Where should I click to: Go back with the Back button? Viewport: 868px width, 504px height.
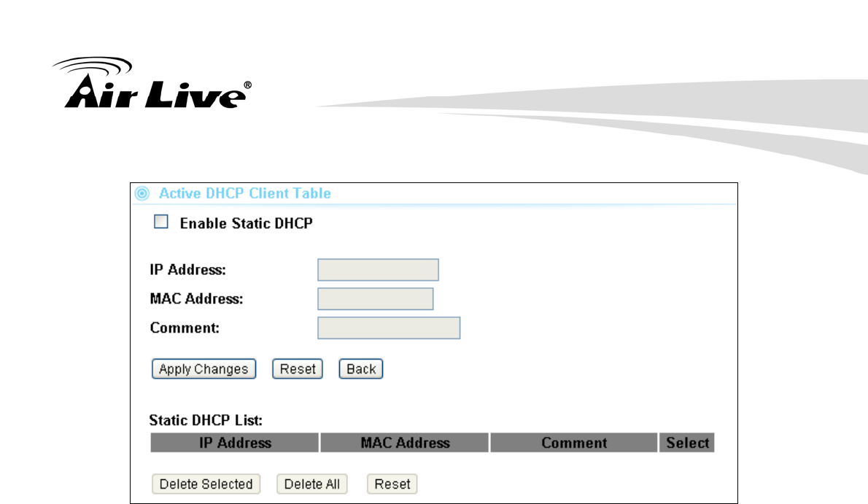pos(361,369)
